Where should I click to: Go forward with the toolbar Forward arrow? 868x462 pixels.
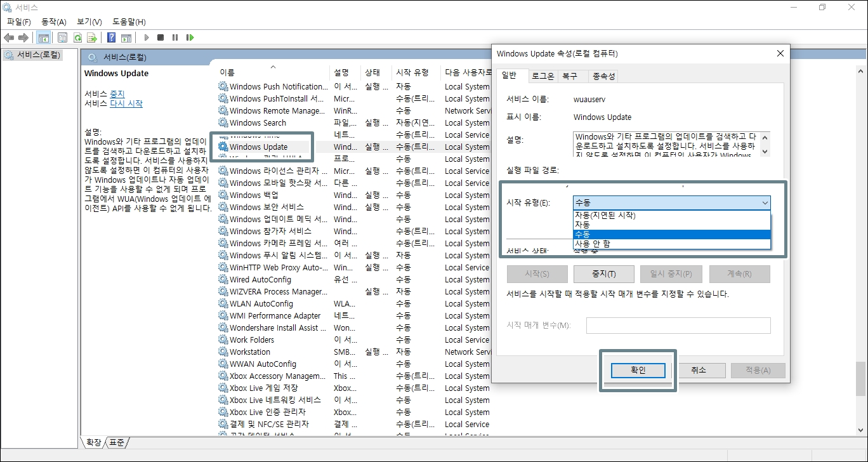point(23,37)
